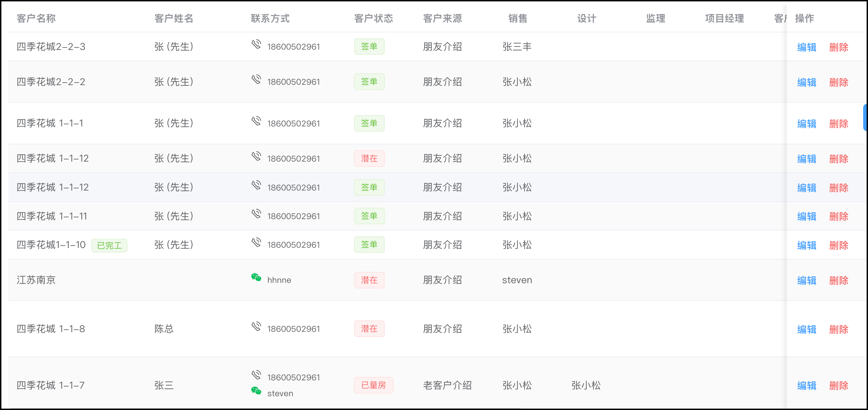Edit the 四季花城 1-1-1 customer
The height and width of the screenshot is (410, 868).
click(x=807, y=124)
